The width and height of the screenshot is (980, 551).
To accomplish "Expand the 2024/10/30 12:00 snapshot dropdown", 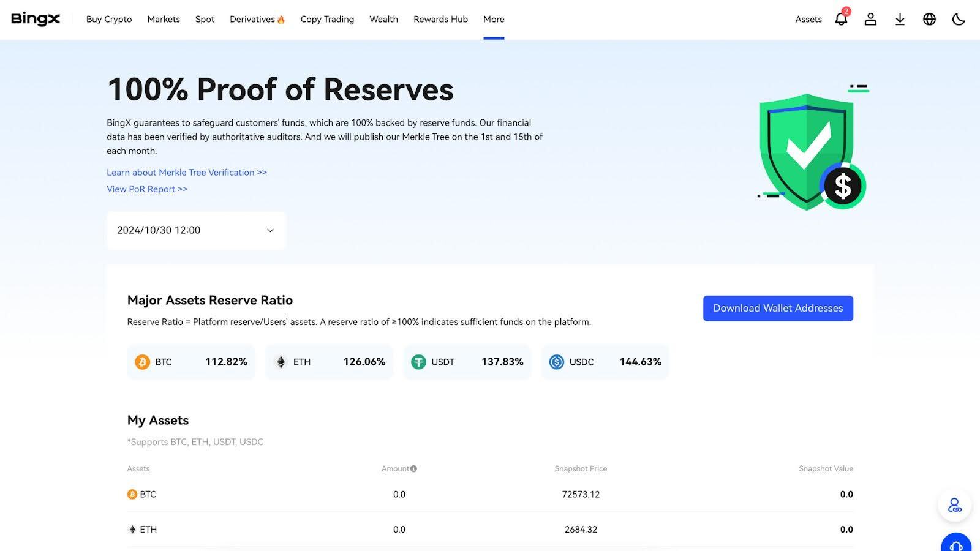I will [x=196, y=230].
